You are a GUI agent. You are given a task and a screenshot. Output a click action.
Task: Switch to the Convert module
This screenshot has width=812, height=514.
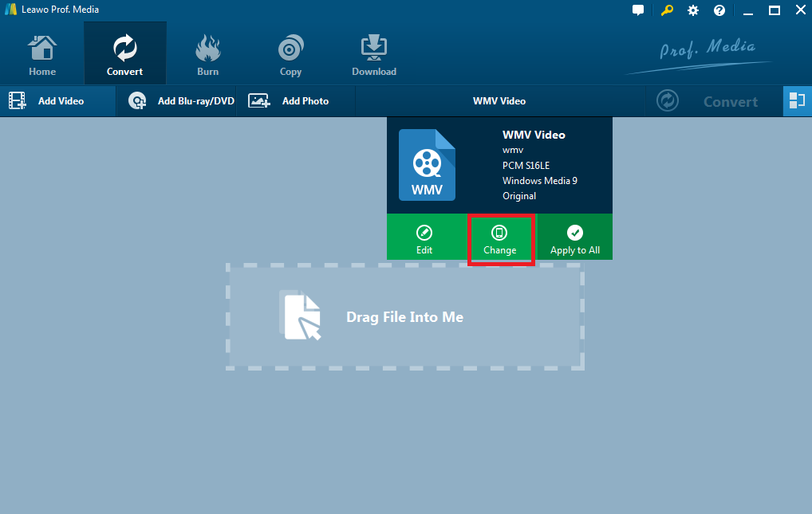pos(124,54)
